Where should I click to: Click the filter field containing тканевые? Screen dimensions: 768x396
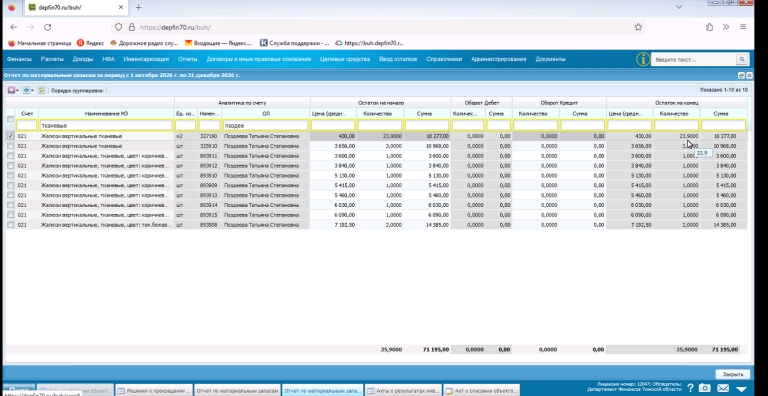tap(106, 125)
